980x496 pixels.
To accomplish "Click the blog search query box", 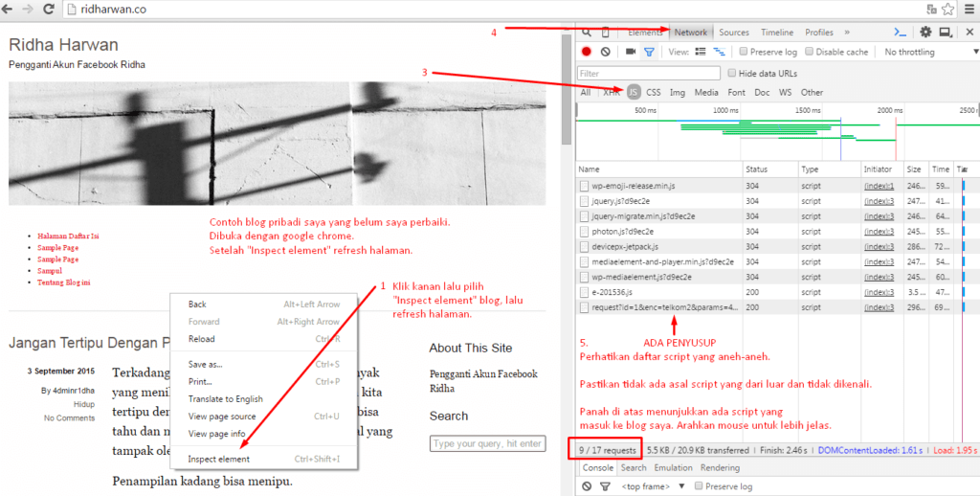I will (x=487, y=443).
